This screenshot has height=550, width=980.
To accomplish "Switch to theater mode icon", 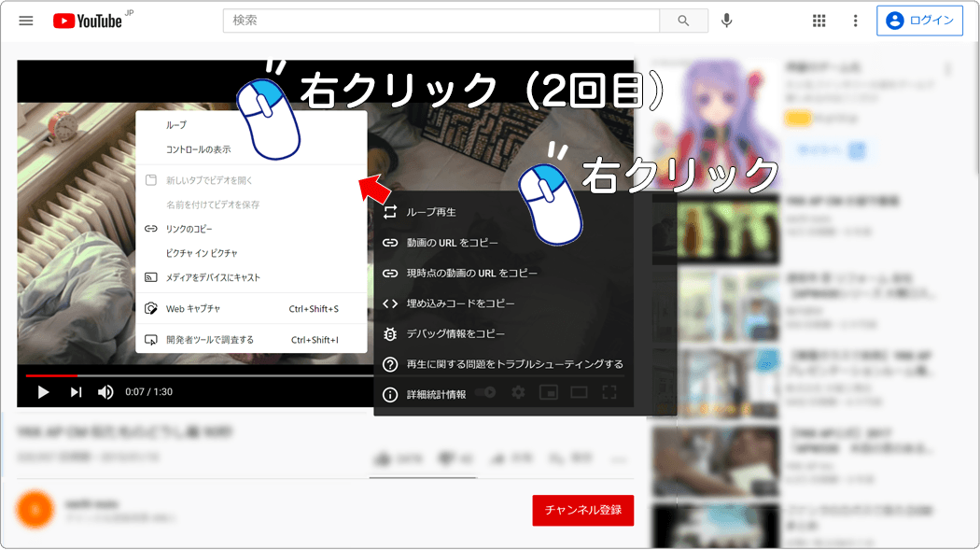I will 579,392.
